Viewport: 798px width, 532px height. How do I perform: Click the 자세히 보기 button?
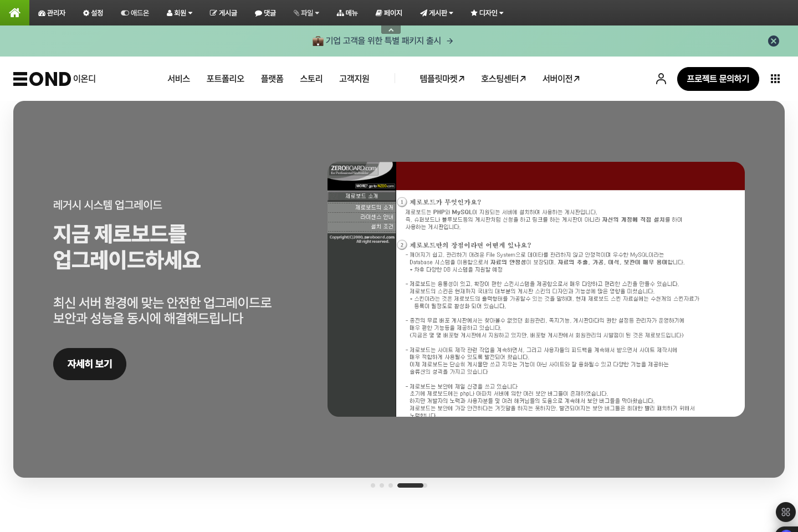click(x=90, y=364)
